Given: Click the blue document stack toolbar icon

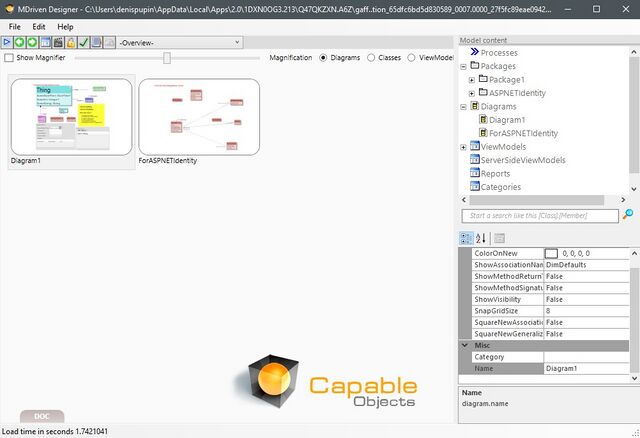Looking at the screenshot, I should (96, 42).
